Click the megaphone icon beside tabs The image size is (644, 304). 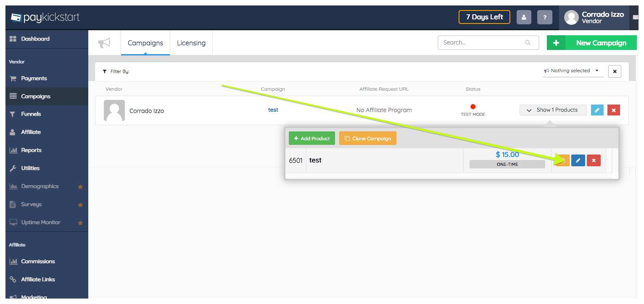pos(104,43)
